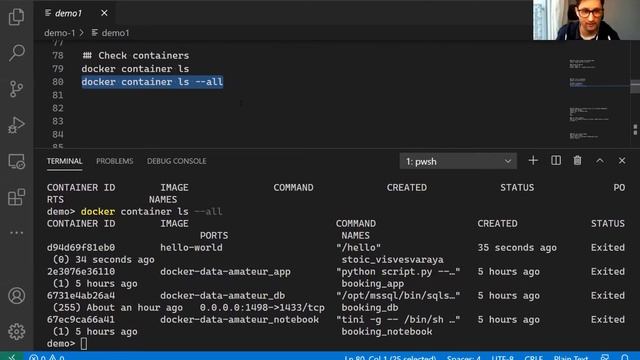
Task: Switch to the DEBUG CONSOLE tab
Action: pos(177,161)
